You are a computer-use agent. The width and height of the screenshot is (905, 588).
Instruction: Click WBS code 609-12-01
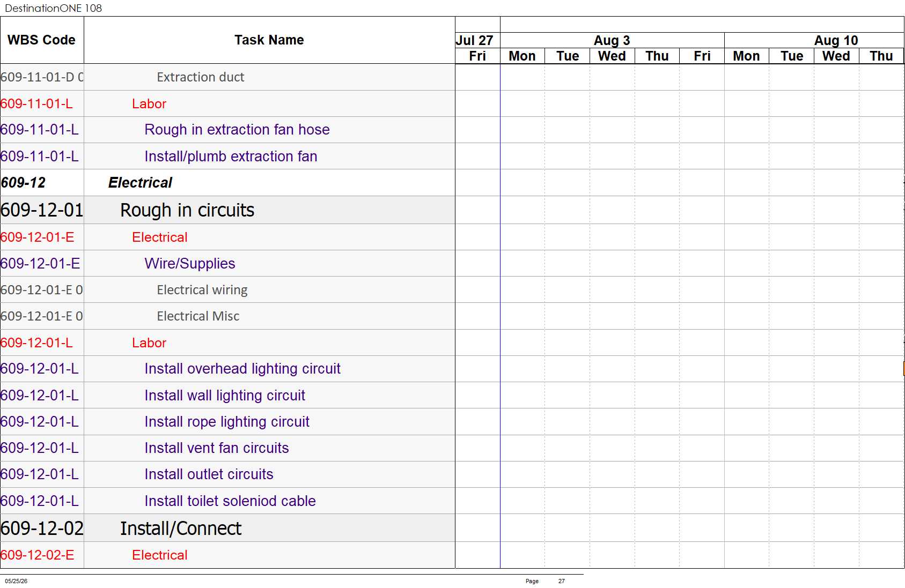click(42, 210)
